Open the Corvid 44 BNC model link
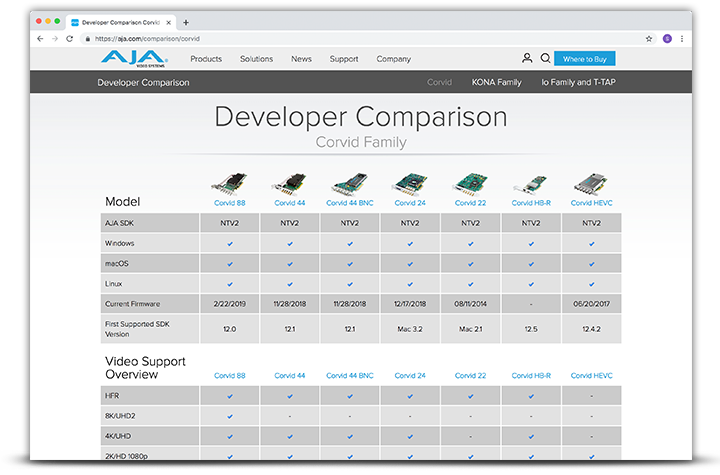Screen dimensions: 720x475 click(350, 202)
